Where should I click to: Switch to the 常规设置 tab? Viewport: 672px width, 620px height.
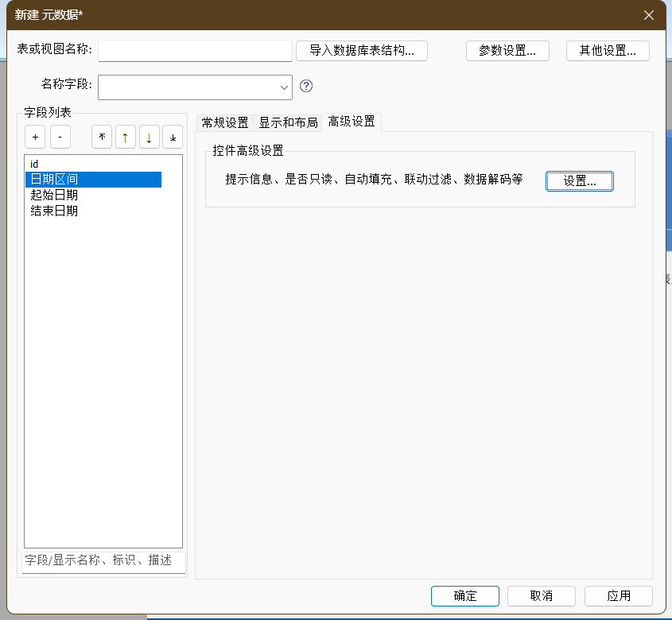(x=225, y=122)
